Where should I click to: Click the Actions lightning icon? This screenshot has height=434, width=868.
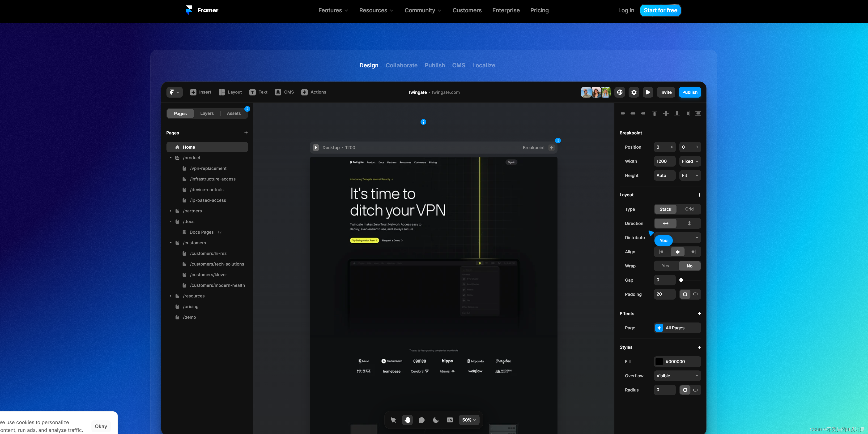point(304,92)
